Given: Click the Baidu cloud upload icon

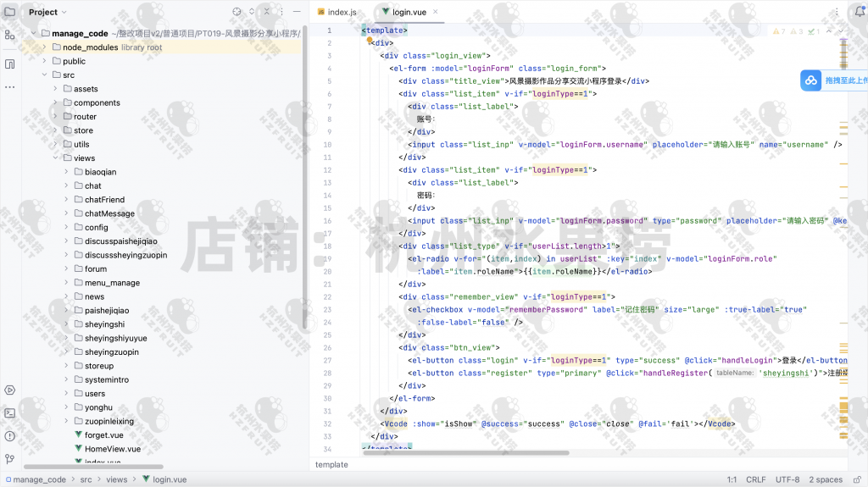Looking at the screenshot, I should [x=810, y=80].
